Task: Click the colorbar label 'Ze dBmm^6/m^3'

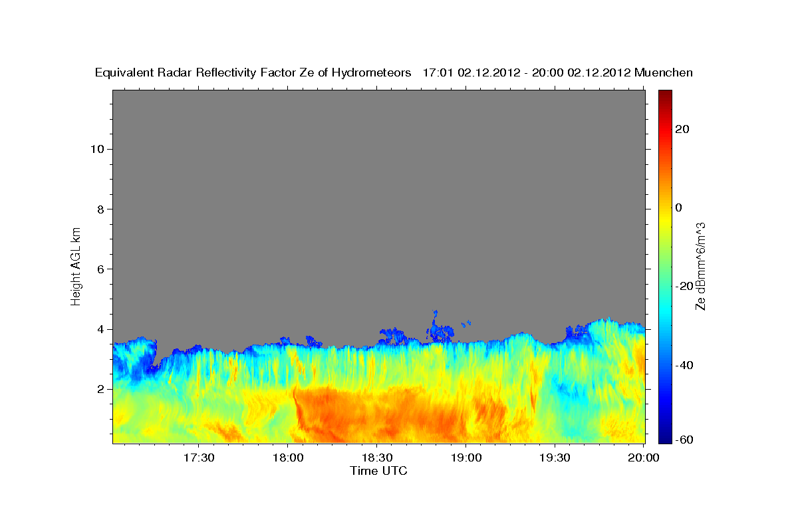Action: point(700,265)
